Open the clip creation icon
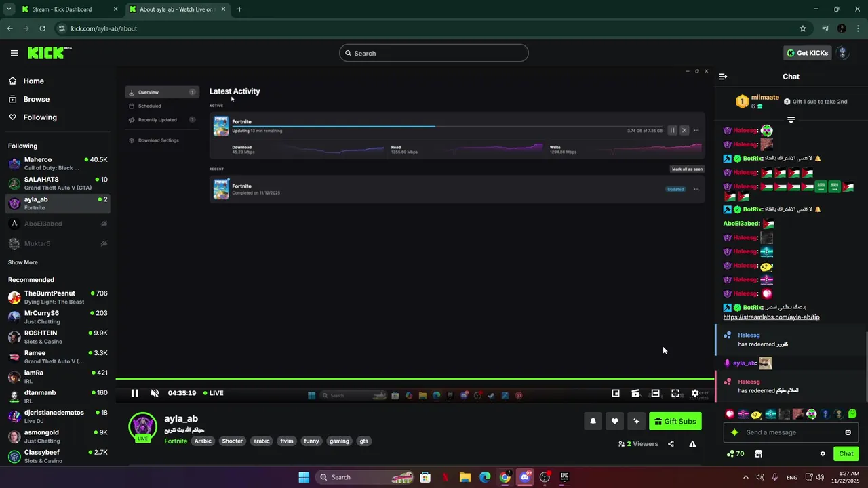 [635, 393]
